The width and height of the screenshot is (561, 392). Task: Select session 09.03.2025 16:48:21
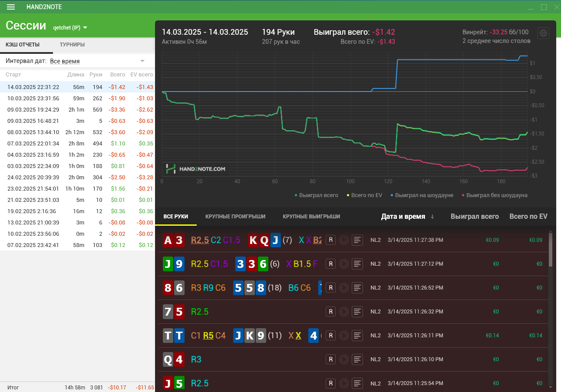77,121
